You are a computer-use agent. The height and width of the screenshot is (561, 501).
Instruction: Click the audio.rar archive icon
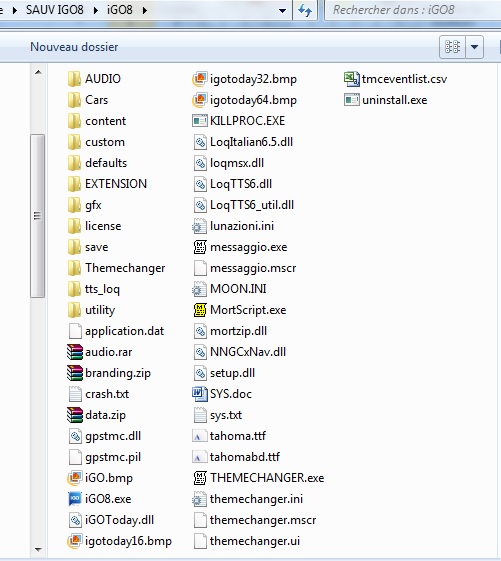pos(74,352)
